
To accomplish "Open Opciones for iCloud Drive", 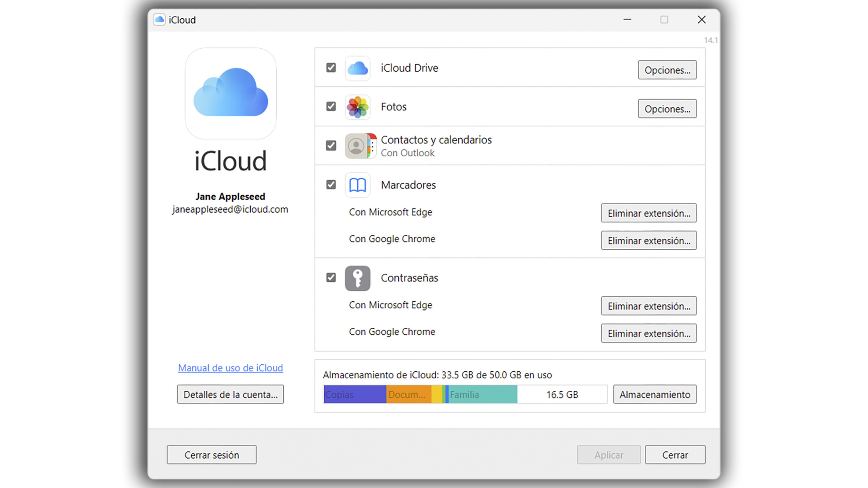I will [x=667, y=70].
